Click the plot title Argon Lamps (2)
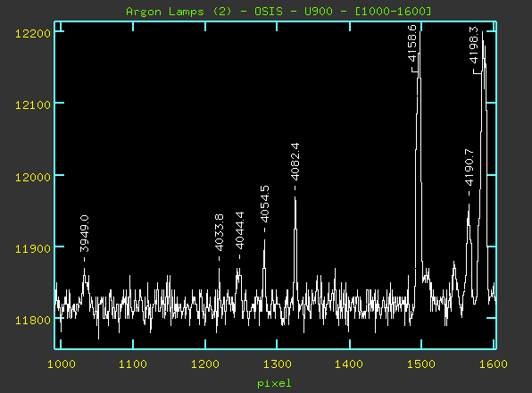Screen dimensions: 532x393 click(x=179, y=12)
